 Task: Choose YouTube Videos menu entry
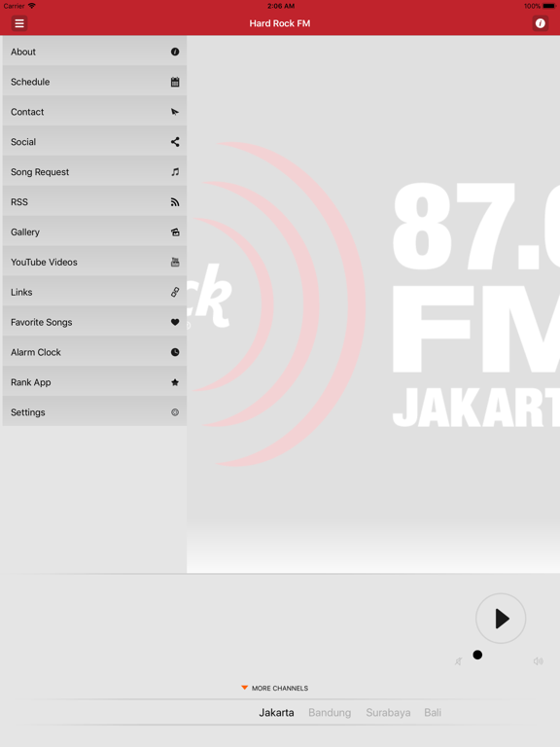coord(94,262)
